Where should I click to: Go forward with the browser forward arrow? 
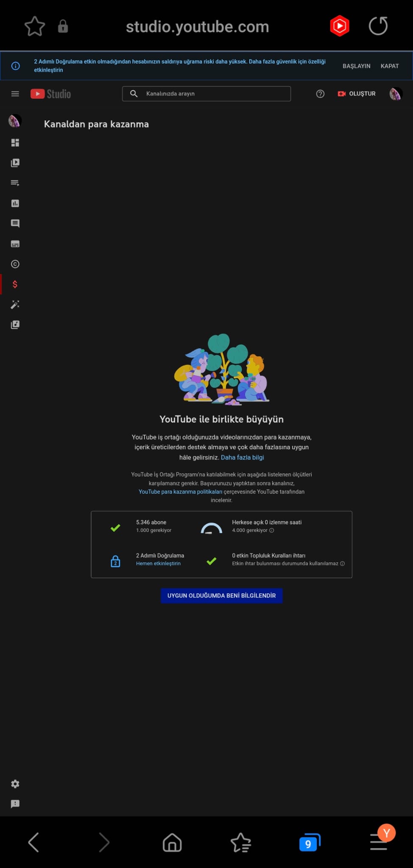coord(104,842)
